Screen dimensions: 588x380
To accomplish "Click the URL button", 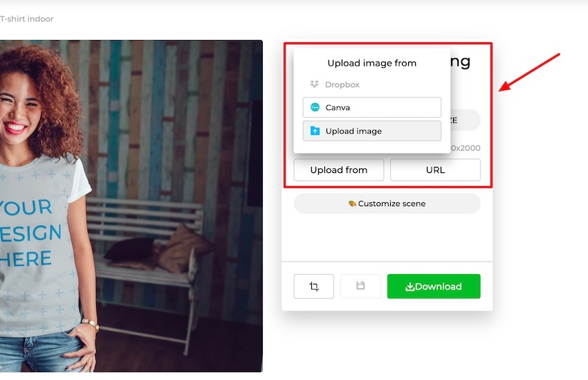I will coord(435,170).
